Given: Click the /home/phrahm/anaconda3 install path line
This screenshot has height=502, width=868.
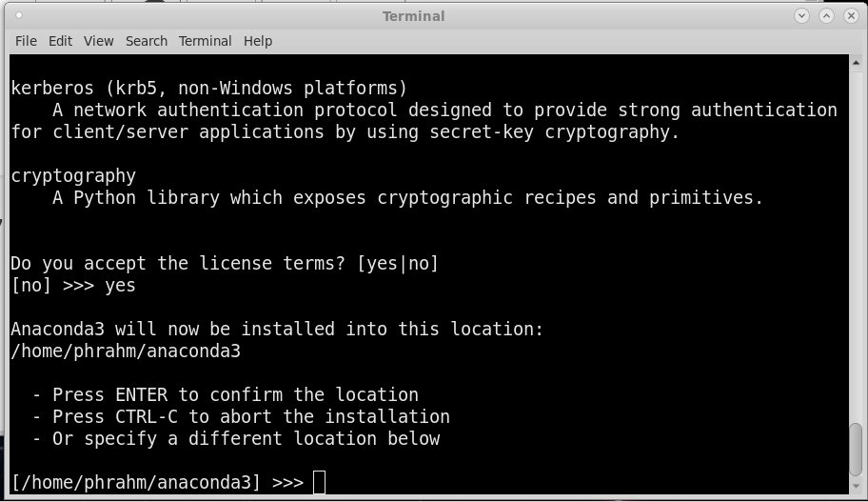Looking at the screenshot, I should coord(126,351).
